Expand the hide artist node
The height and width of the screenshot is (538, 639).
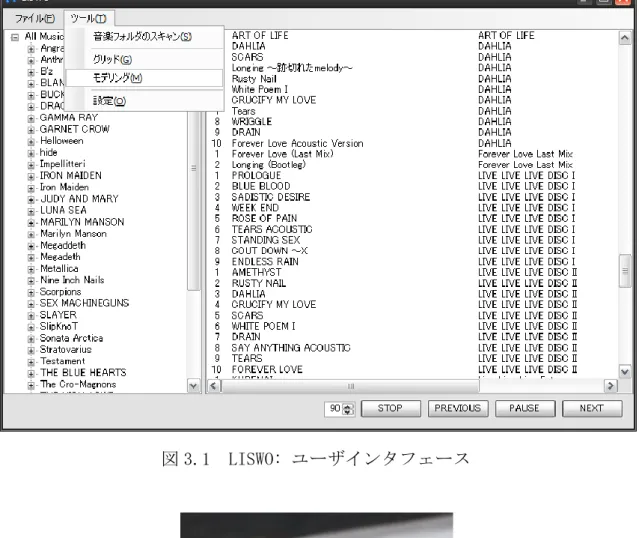[31, 153]
